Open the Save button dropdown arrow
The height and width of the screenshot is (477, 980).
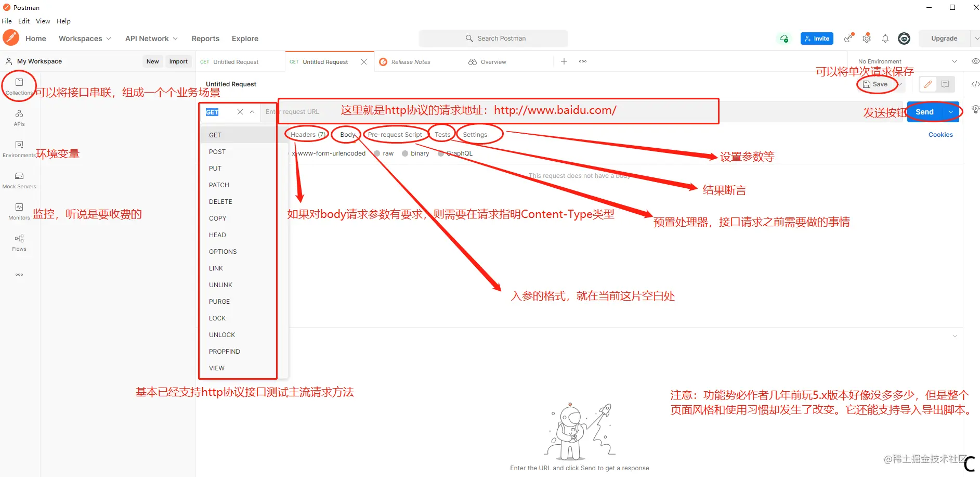click(x=900, y=84)
